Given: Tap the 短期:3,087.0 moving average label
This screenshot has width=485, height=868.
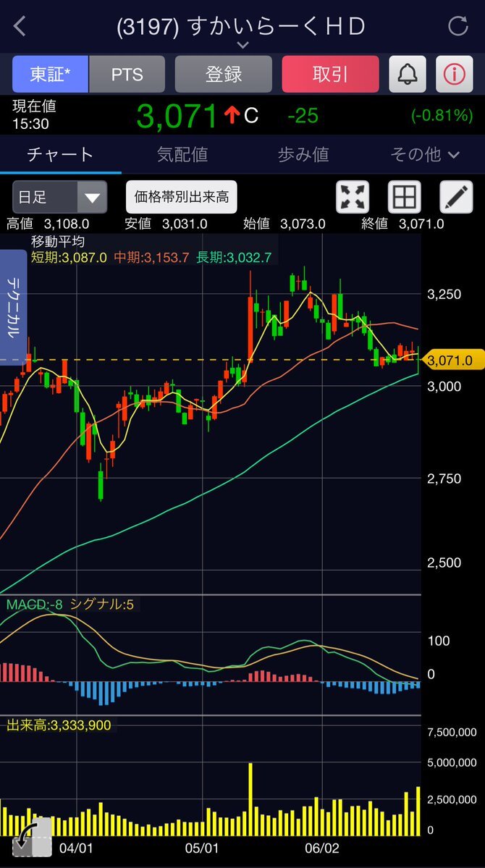Looking at the screenshot, I should (x=69, y=257).
